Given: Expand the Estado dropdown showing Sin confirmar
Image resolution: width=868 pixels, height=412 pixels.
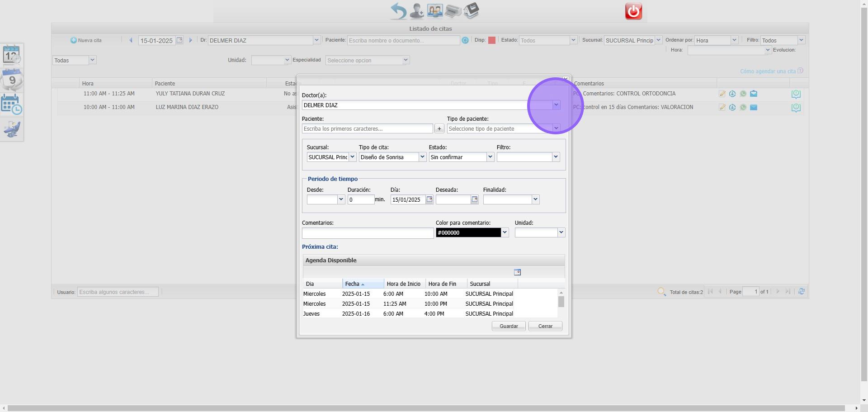Looking at the screenshot, I should pos(490,157).
